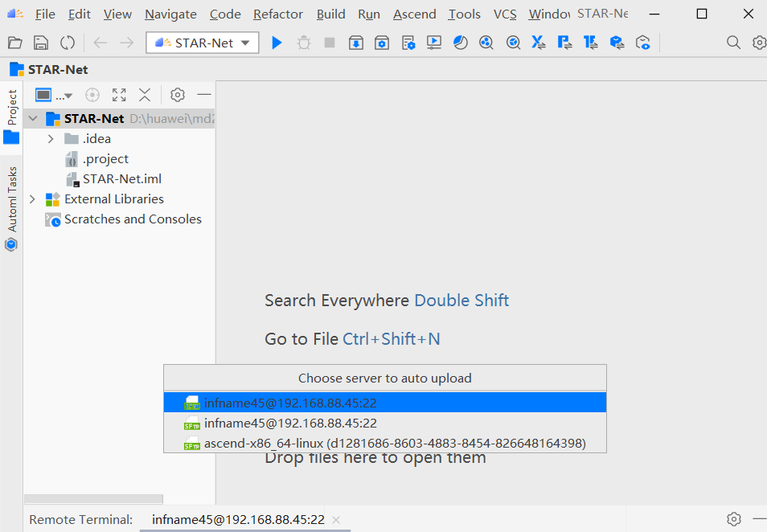Viewport: 767px width, 532px height.
Task: Click the Save All disk icon
Action: tap(41, 43)
